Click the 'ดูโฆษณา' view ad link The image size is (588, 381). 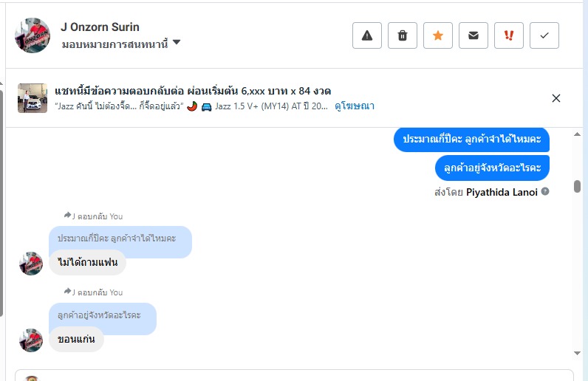click(355, 106)
